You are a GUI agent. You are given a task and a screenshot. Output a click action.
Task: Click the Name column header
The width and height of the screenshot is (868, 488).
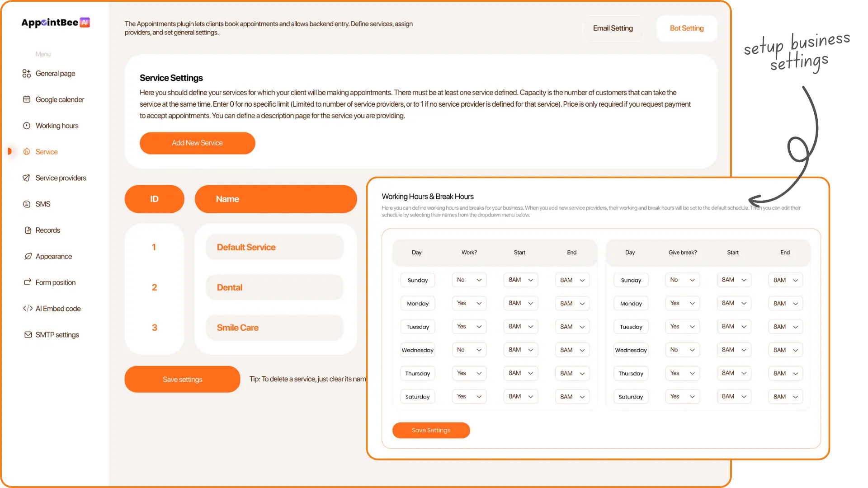276,199
